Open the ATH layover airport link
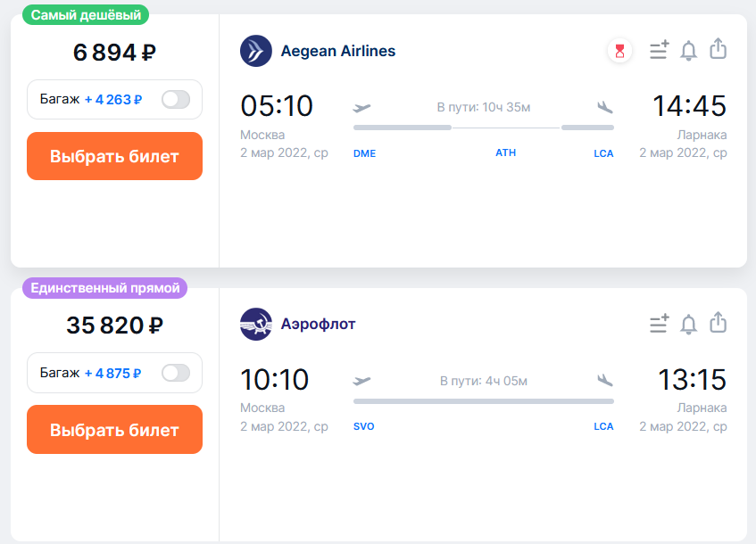Screen dimensions: 756x544 506,152
